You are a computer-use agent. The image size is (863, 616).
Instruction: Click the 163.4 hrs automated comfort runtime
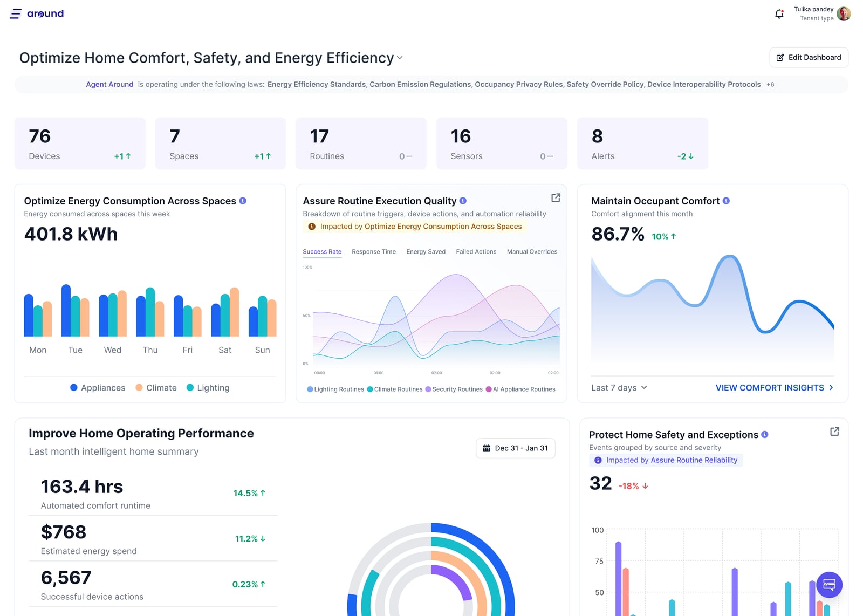[x=82, y=487]
